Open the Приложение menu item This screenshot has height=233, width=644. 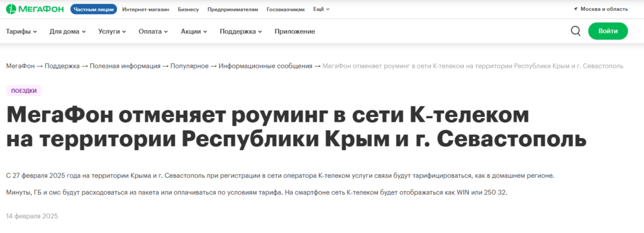[295, 31]
